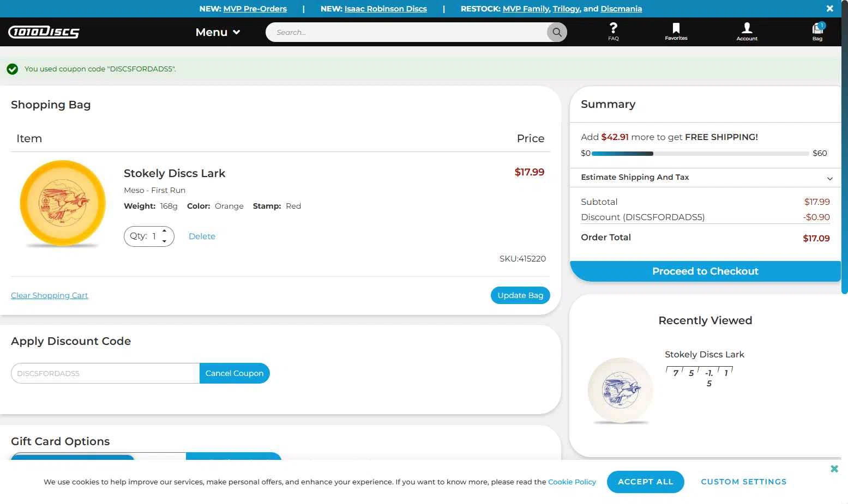
Task: Decrease quantity with the down arrow
Action: pyautogui.click(x=164, y=241)
